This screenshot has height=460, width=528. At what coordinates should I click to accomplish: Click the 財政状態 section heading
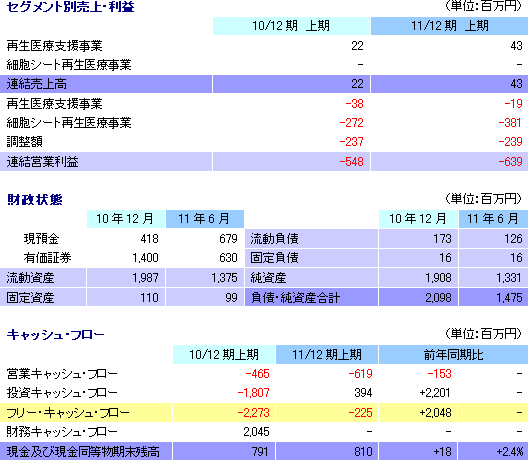[35, 200]
